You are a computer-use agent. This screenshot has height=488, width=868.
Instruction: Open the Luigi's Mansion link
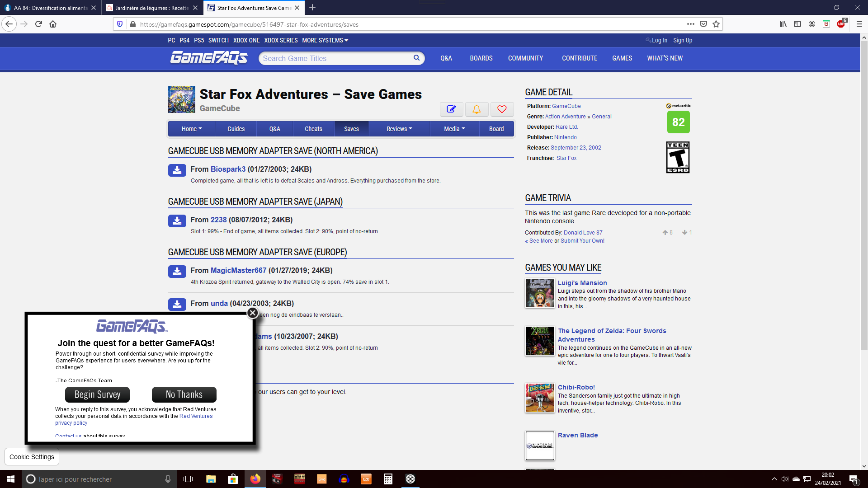tap(582, 283)
